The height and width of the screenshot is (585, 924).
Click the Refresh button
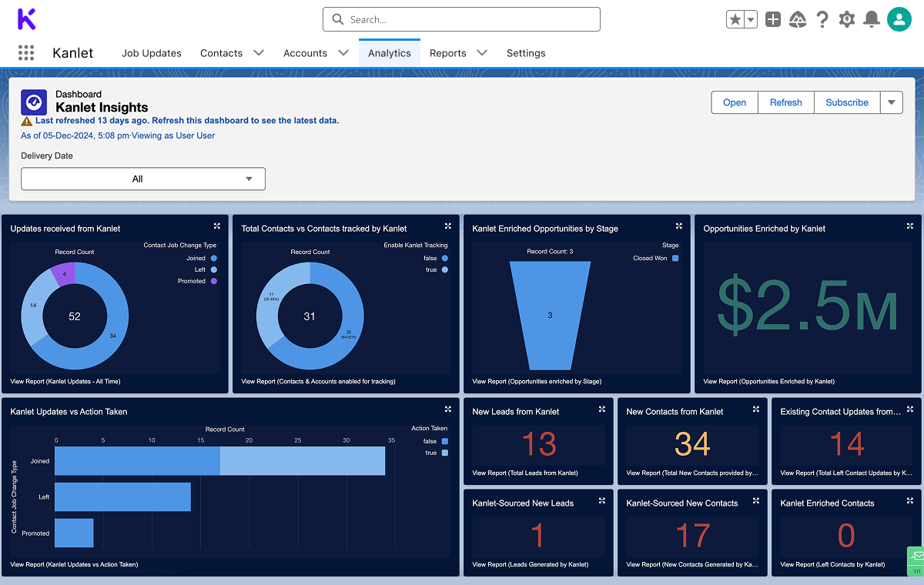point(785,102)
